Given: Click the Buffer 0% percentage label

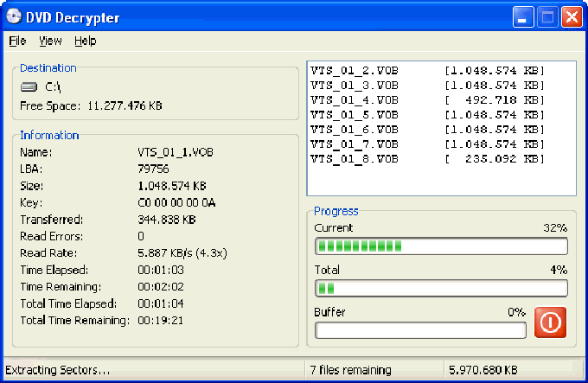Looking at the screenshot, I should [517, 312].
